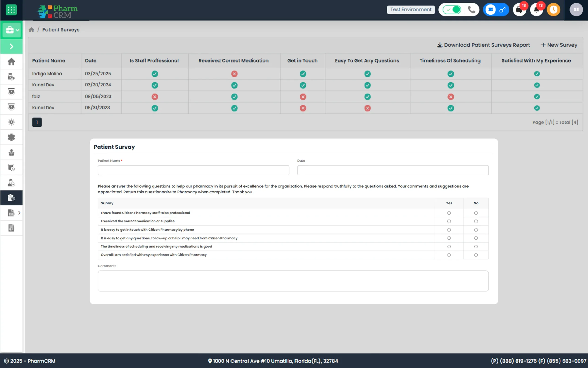Click Satisfied With My Experience column header
Image resolution: width=588 pixels, height=368 pixels.
pyautogui.click(x=536, y=60)
